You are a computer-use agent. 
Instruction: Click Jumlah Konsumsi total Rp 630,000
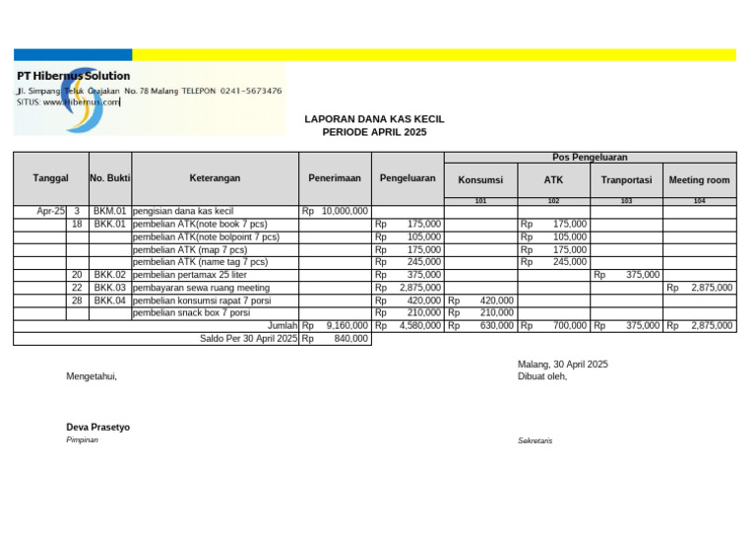480,326
